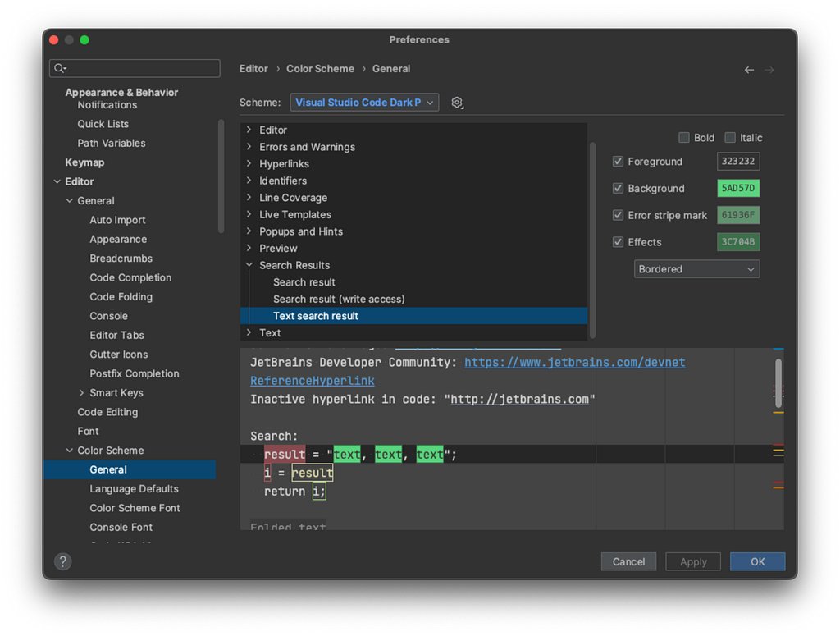Collapse the Search Results group
Viewport: 840px width, 636px height.
(249, 265)
